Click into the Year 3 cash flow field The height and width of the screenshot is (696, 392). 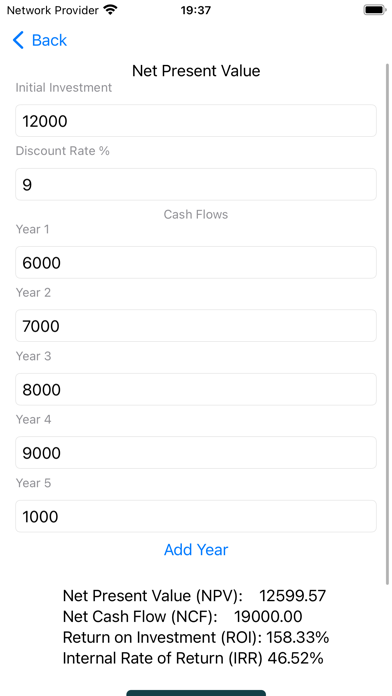click(x=196, y=389)
